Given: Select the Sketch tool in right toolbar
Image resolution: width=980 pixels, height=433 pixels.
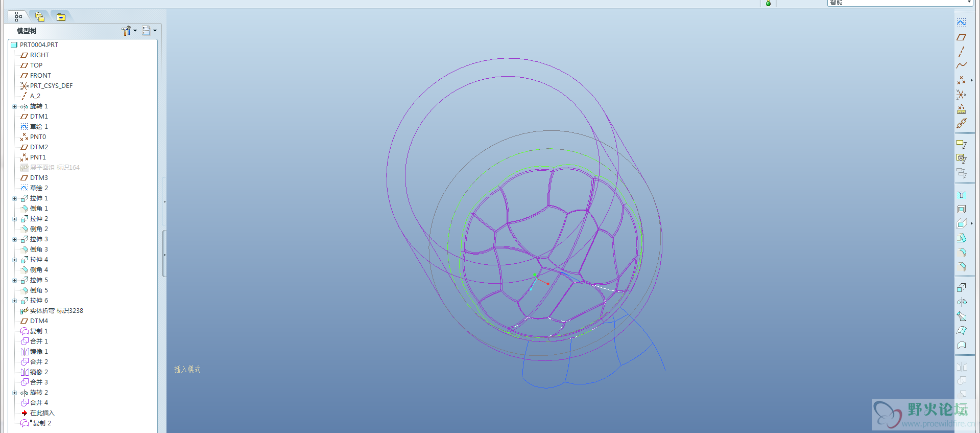Looking at the screenshot, I should coord(961,23).
